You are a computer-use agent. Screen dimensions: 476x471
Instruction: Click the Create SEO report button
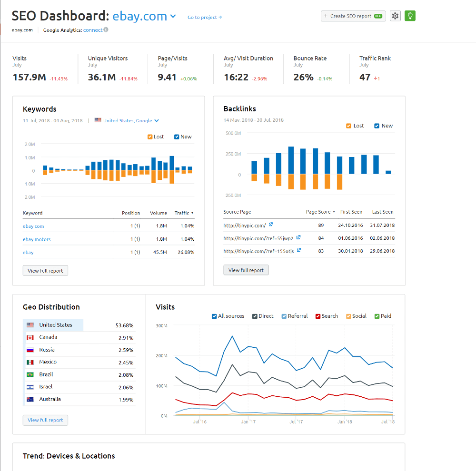[353, 15]
